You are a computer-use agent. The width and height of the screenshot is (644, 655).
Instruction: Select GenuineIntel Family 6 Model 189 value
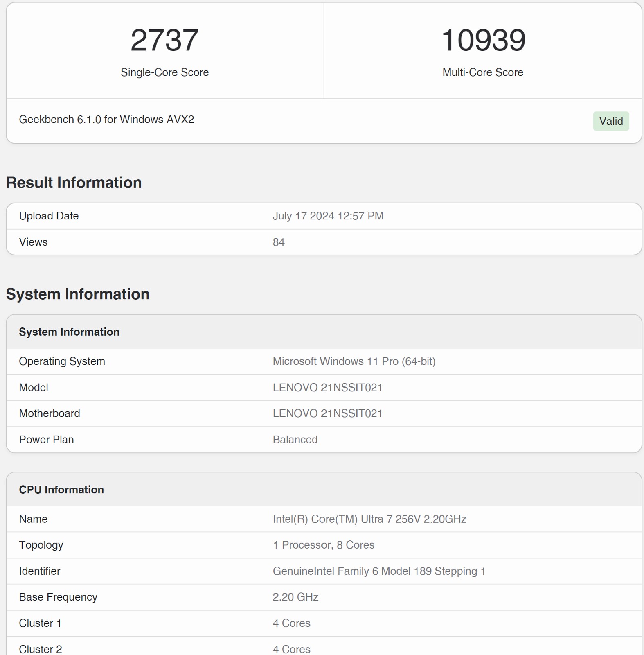tap(379, 571)
